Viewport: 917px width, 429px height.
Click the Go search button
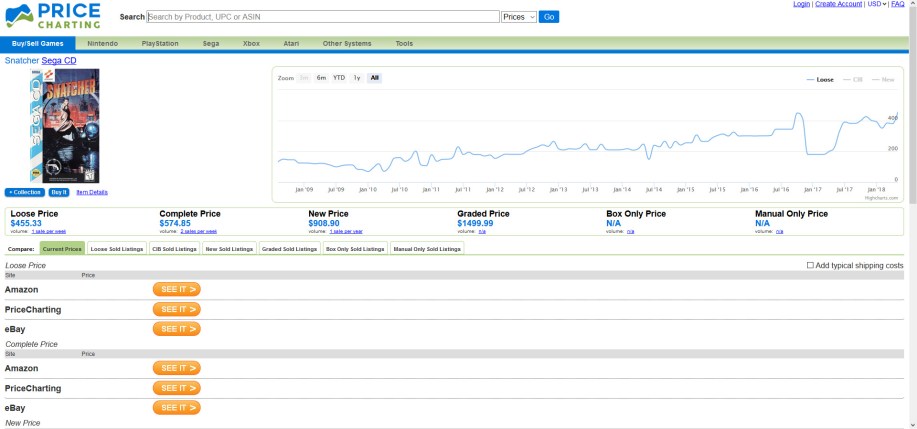coord(549,17)
